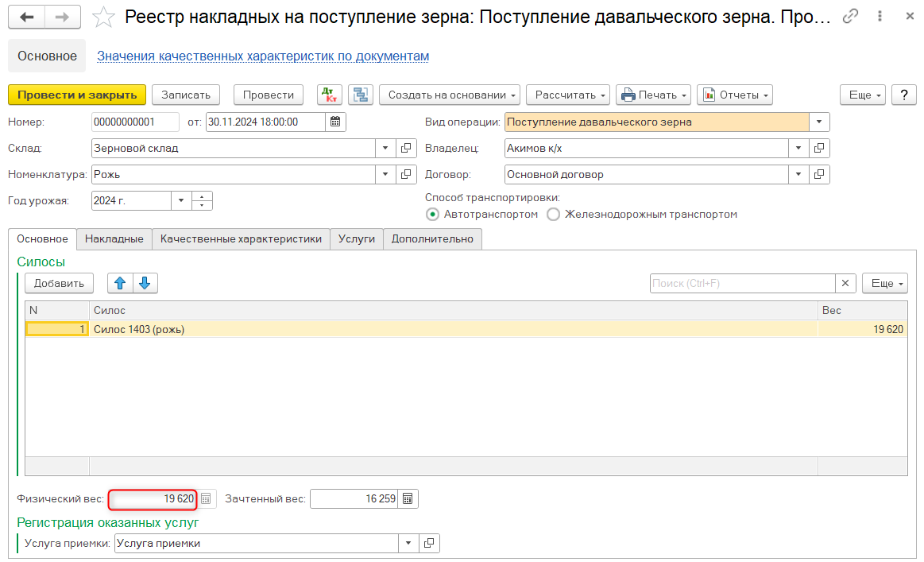
Task: Click the Силос column header
Action: pos(453,310)
